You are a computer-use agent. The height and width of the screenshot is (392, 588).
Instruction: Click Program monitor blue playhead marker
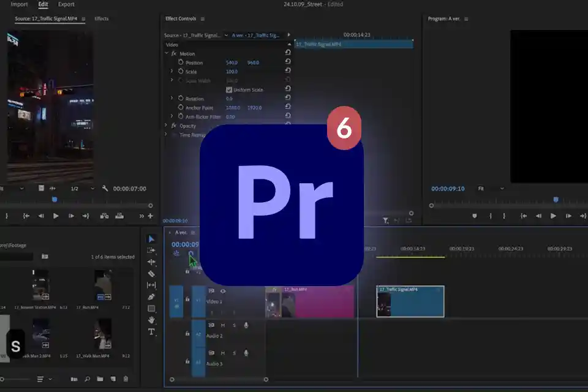[556, 199]
